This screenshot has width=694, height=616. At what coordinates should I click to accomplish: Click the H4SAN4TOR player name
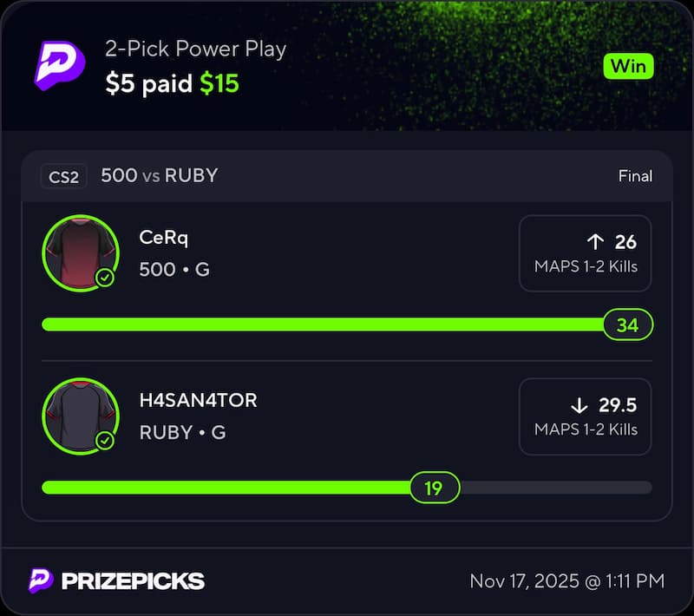pyautogui.click(x=198, y=400)
